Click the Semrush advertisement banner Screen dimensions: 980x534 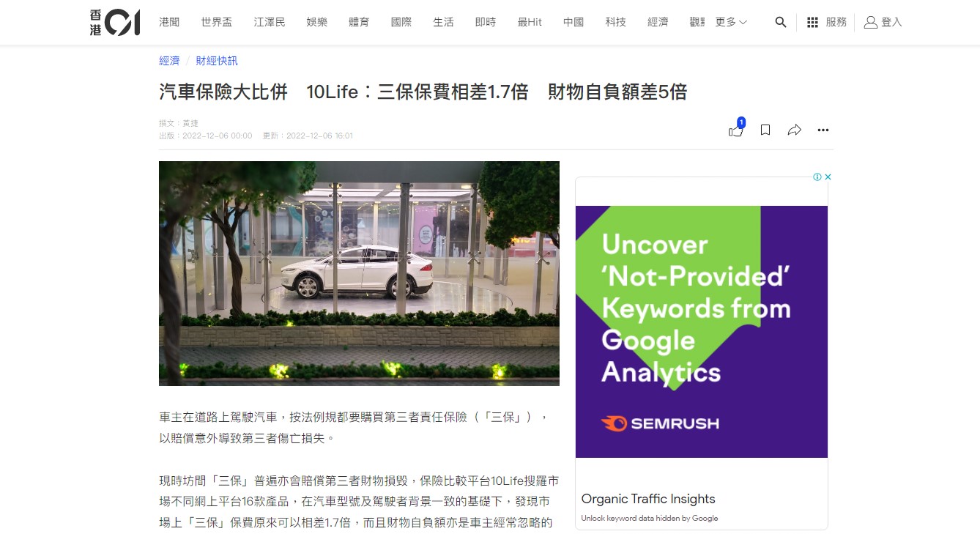pos(702,331)
